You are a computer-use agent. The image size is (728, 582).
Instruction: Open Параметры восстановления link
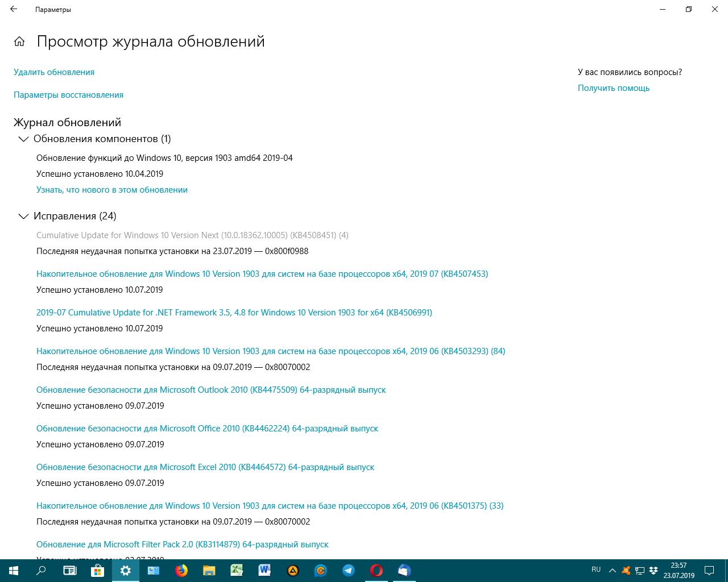pyautogui.click(x=68, y=95)
